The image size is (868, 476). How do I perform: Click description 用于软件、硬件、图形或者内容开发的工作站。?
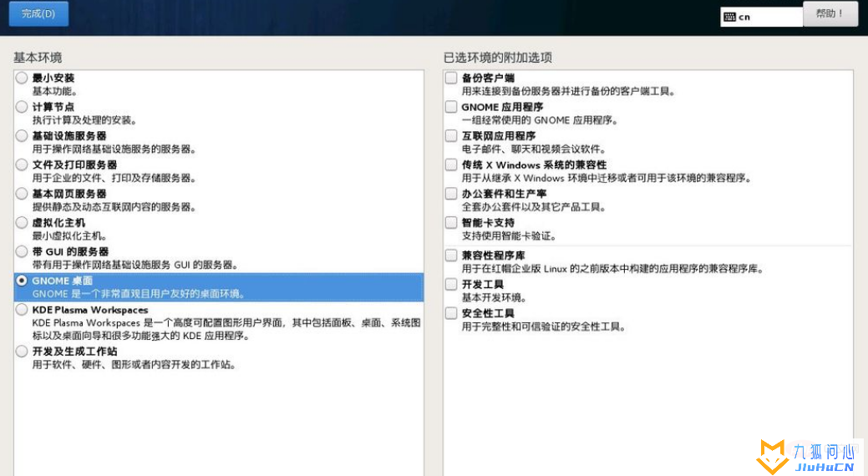134,365
